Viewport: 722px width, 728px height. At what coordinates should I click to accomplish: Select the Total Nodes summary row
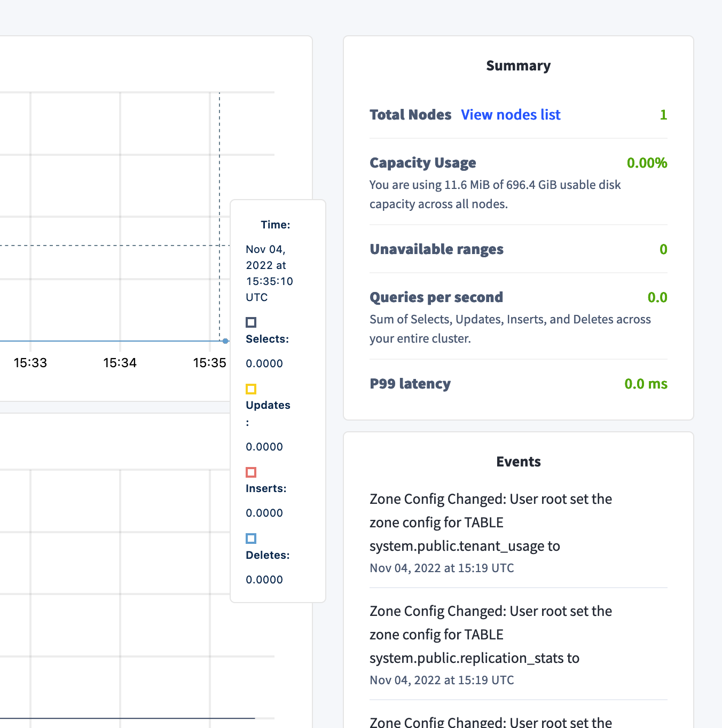click(411, 115)
